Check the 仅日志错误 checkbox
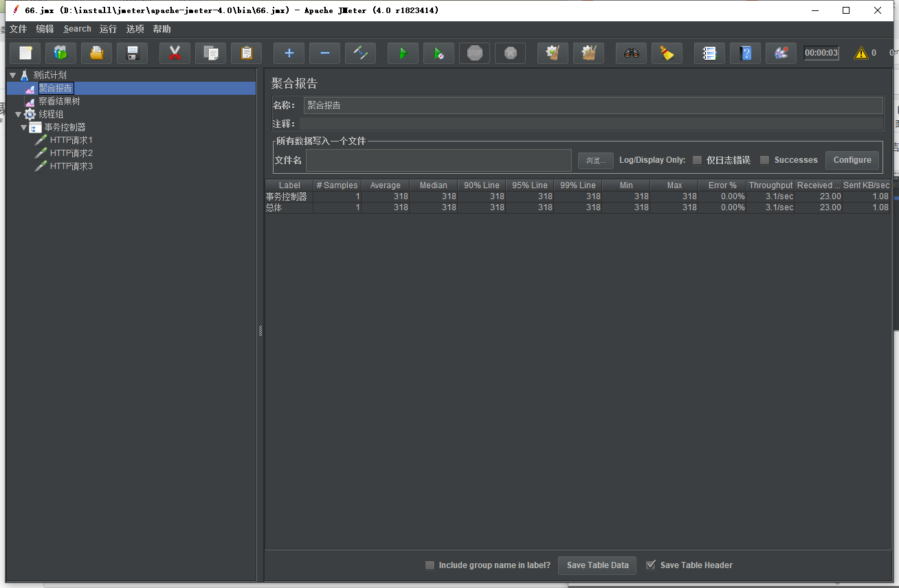The image size is (899, 588). (697, 160)
